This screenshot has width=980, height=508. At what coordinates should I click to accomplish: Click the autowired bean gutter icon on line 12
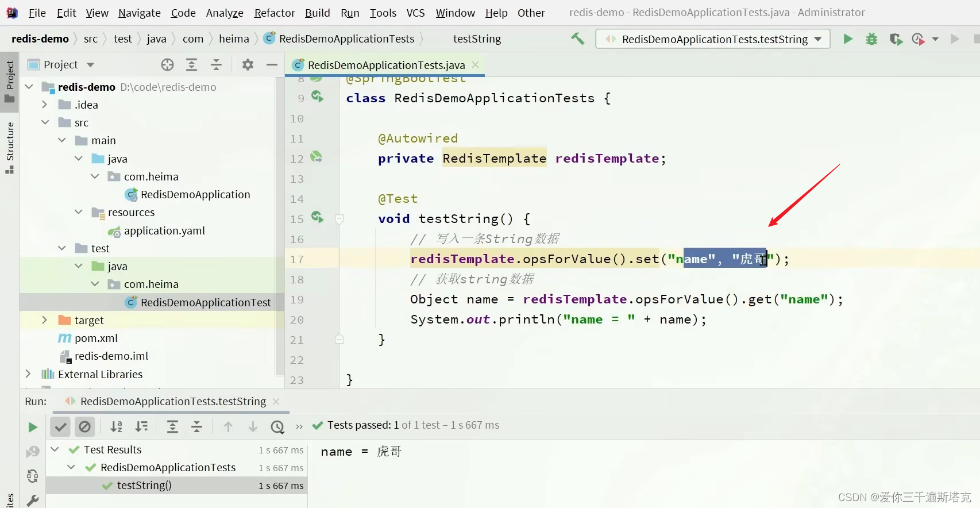tap(317, 157)
